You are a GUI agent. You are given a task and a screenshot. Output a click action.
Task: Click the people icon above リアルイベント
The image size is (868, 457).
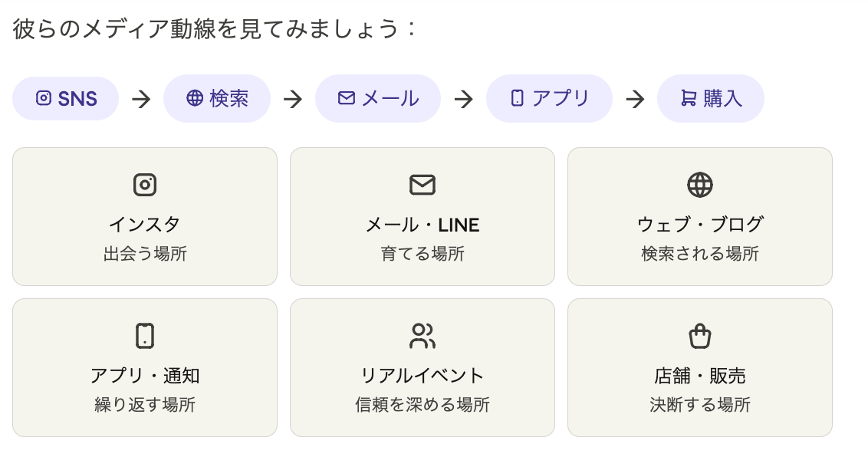coord(422,336)
